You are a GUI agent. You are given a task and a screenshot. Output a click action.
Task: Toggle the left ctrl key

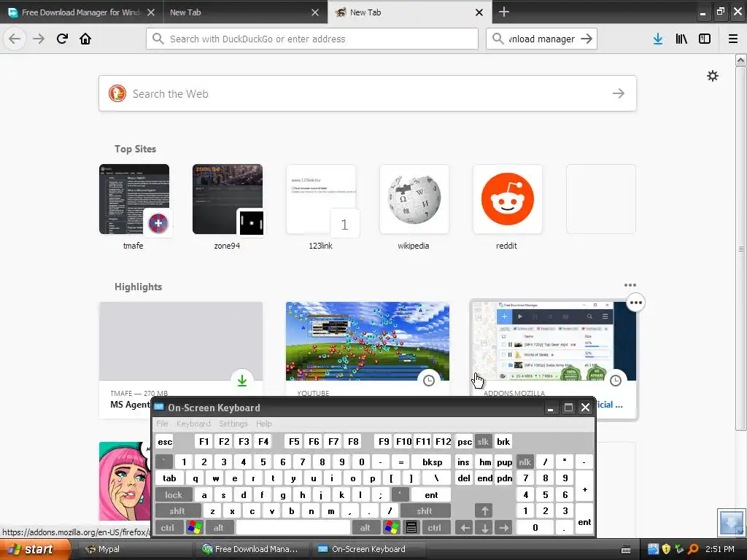coord(168,528)
